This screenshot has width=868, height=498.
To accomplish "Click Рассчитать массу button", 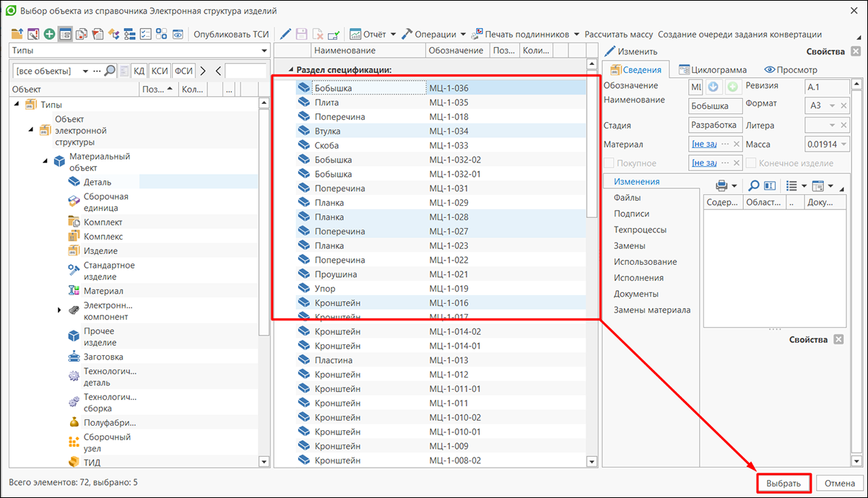I will 619,34.
